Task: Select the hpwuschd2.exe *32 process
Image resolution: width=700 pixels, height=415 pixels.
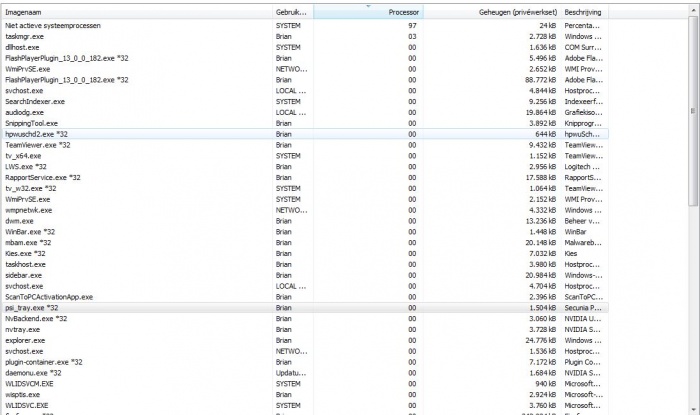Action: click(305, 134)
